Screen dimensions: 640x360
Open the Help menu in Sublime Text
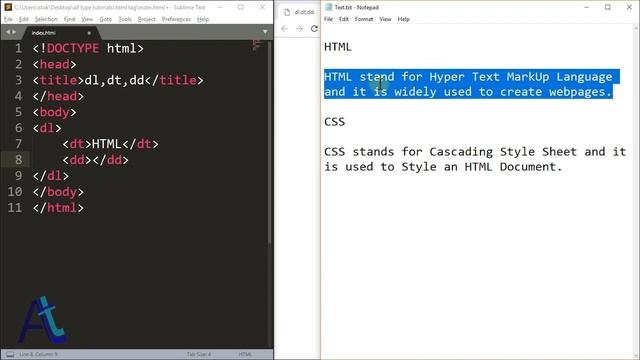203,19
